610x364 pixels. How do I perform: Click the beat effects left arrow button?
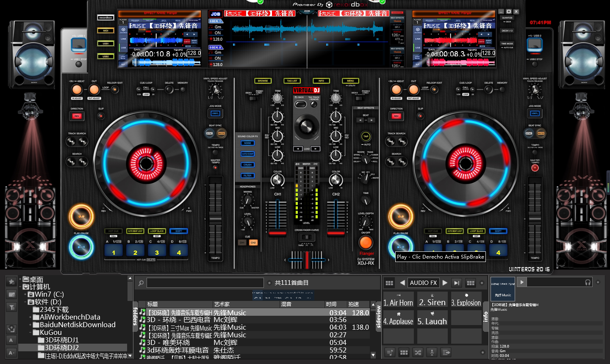(360, 120)
